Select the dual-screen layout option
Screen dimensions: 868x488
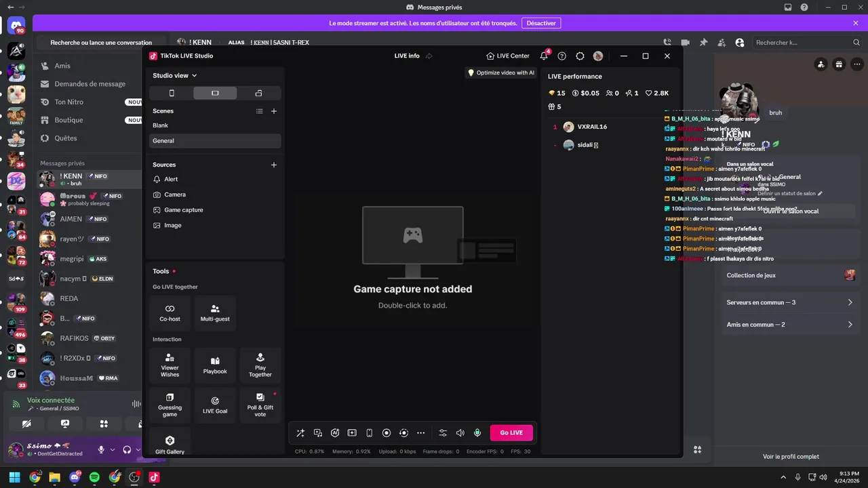click(258, 93)
